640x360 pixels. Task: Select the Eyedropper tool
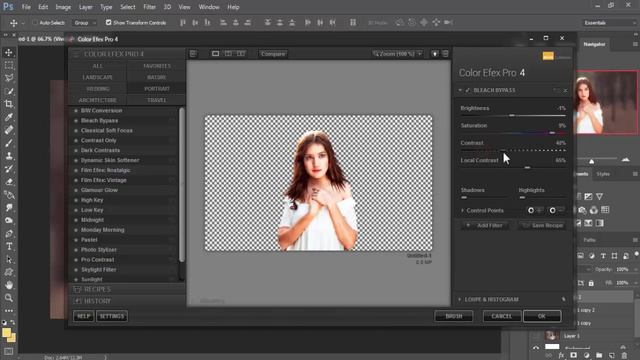[9, 117]
